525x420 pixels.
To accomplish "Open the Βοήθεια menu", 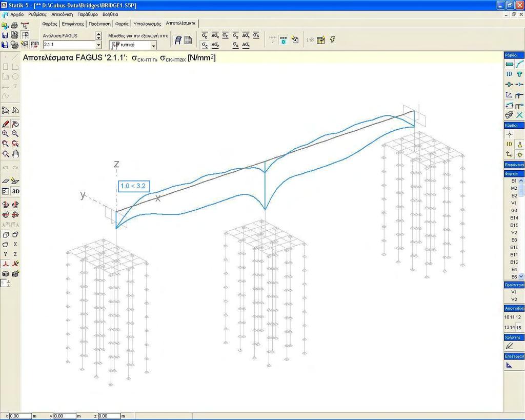I will click(111, 15).
